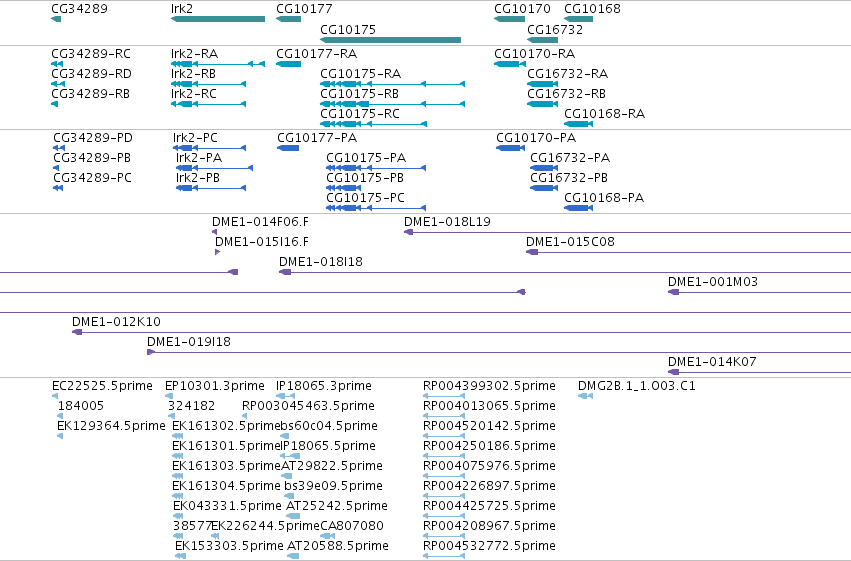Click the CG34289 gene label

[79, 9]
